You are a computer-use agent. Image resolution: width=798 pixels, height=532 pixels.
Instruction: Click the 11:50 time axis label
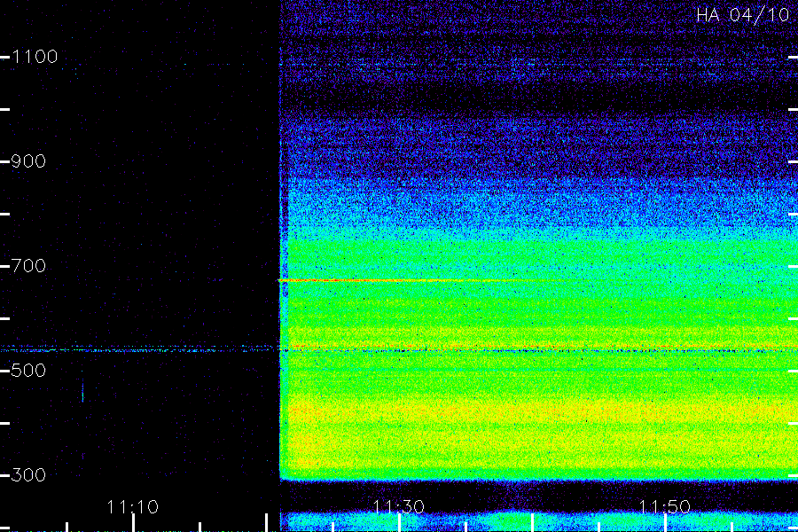coord(664,507)
